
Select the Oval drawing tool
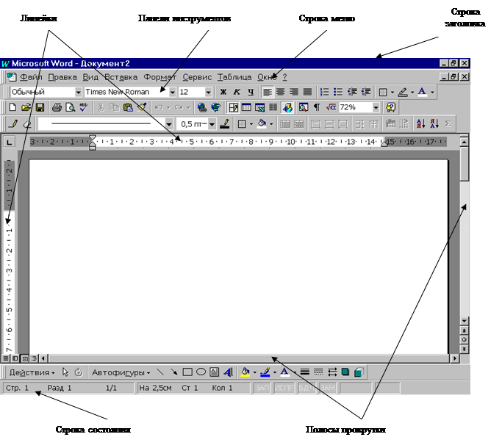coord(201,372)
